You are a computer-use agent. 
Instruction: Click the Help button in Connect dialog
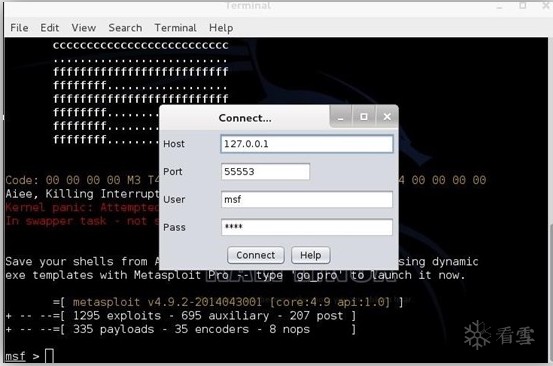point(311,255)
